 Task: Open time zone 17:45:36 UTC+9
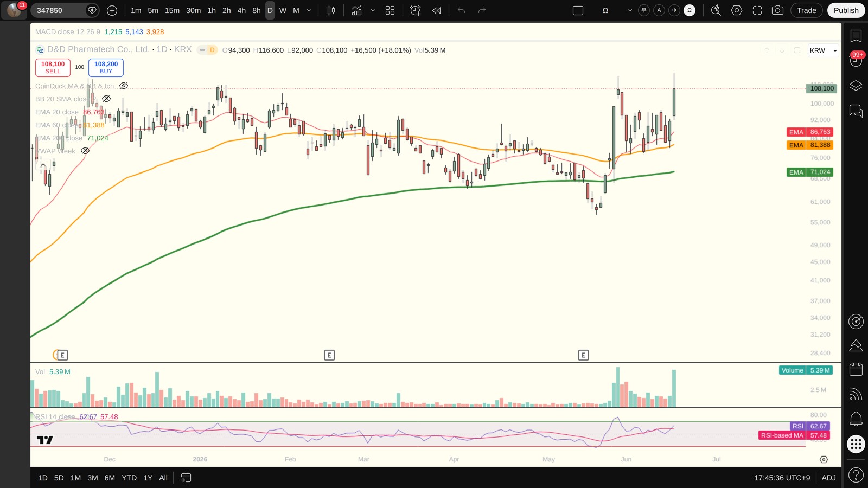(x=782, y=478)
